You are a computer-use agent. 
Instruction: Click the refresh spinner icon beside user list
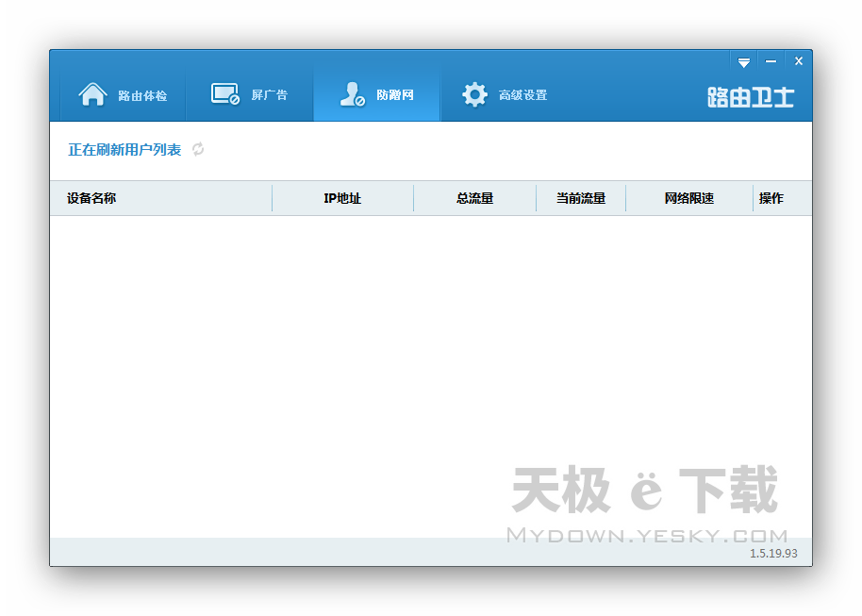[x=198, y=149]
